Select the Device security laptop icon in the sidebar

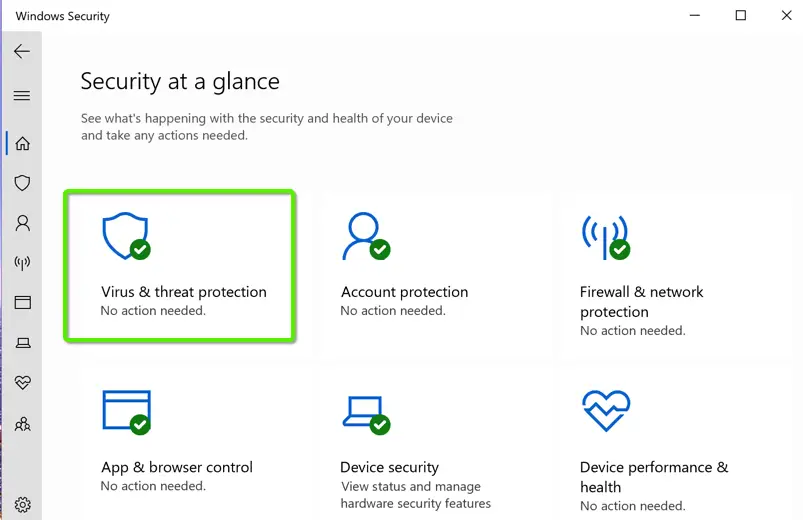pyautogui.click(x=22, y=343)
